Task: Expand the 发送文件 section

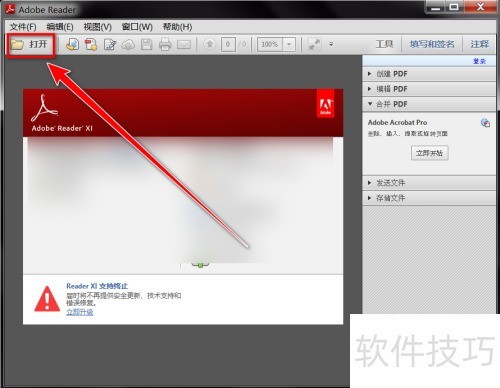Action: [429, 183]
